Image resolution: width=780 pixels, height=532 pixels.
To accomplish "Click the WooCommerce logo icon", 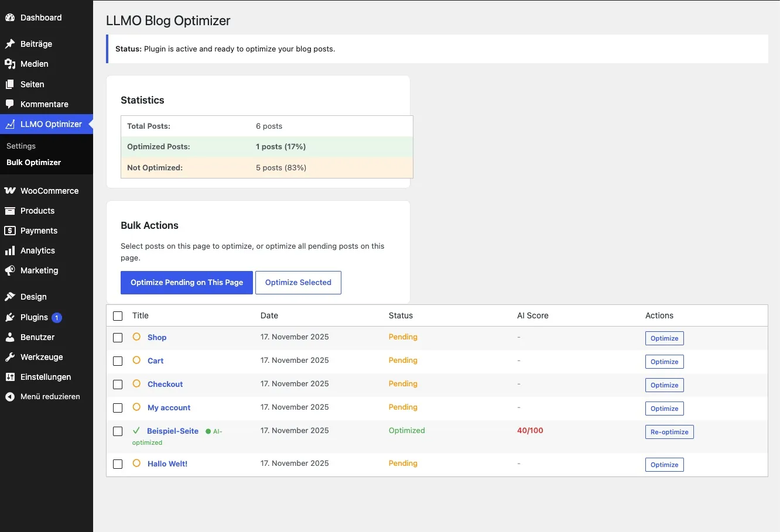I will [x=10, y=191].
